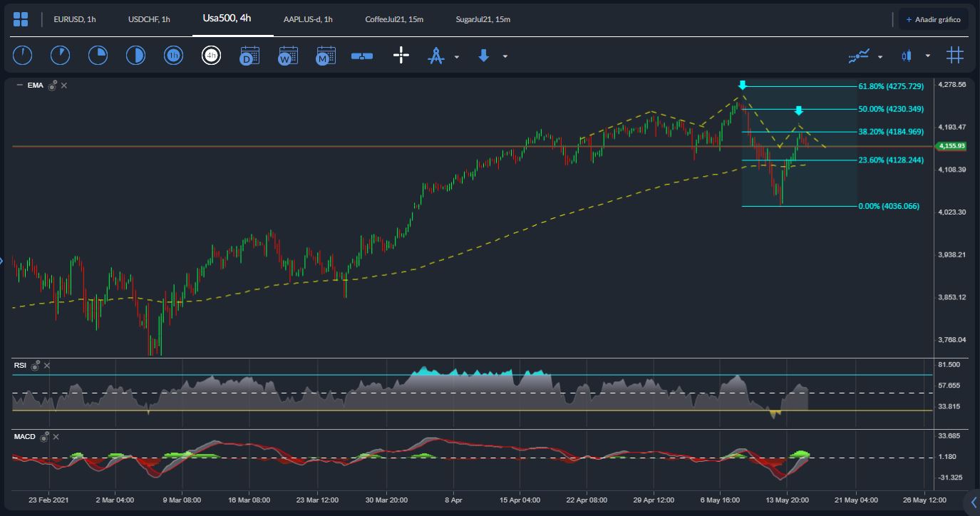980x516 pixels.
Task: Select the cyan arrow marker near 50% level
Action: (x=799, y=110)
